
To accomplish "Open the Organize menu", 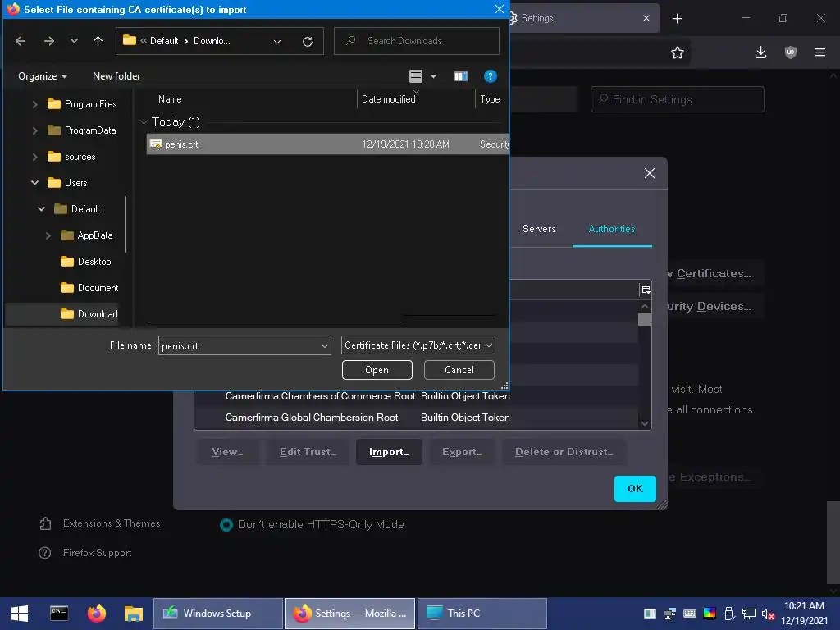I will [43, 76].
